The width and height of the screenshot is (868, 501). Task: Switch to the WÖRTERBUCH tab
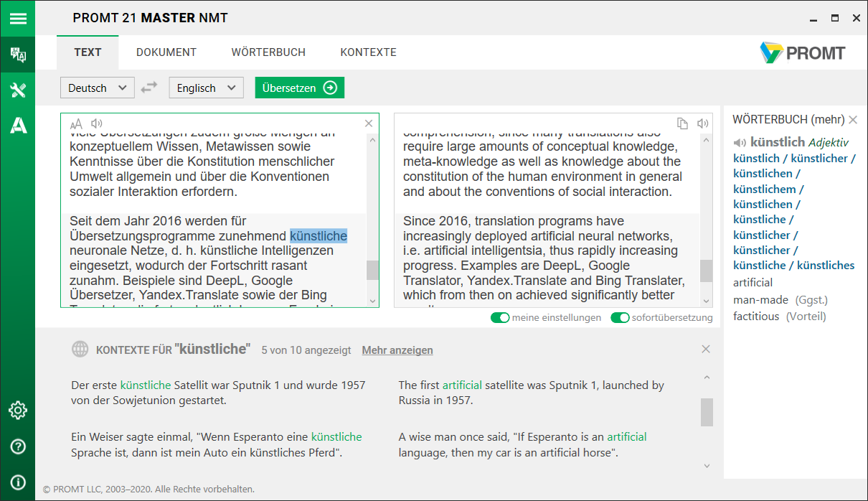click(x=268, y=52)
